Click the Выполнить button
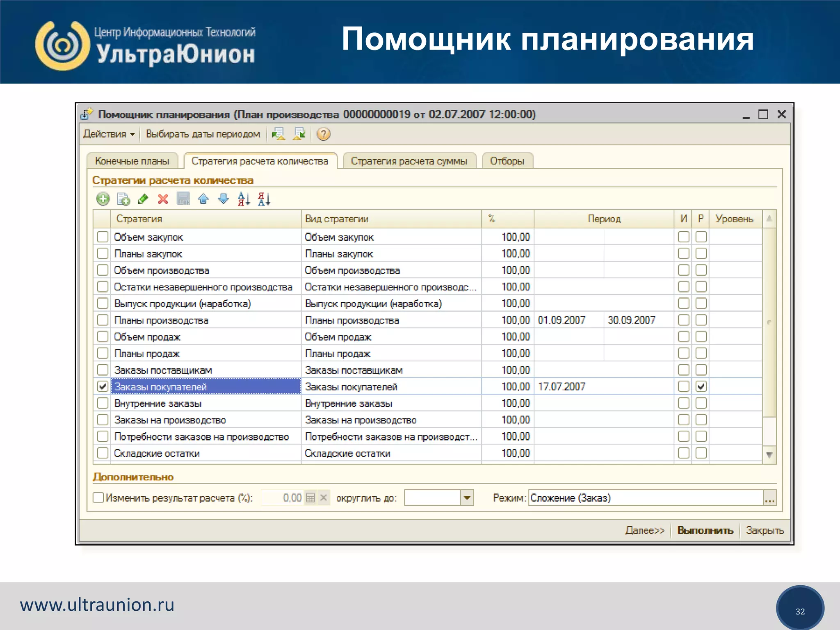Image resolution: width=840 pixels, height=630 pixels. pyautogui.click(x=705, y=530)
